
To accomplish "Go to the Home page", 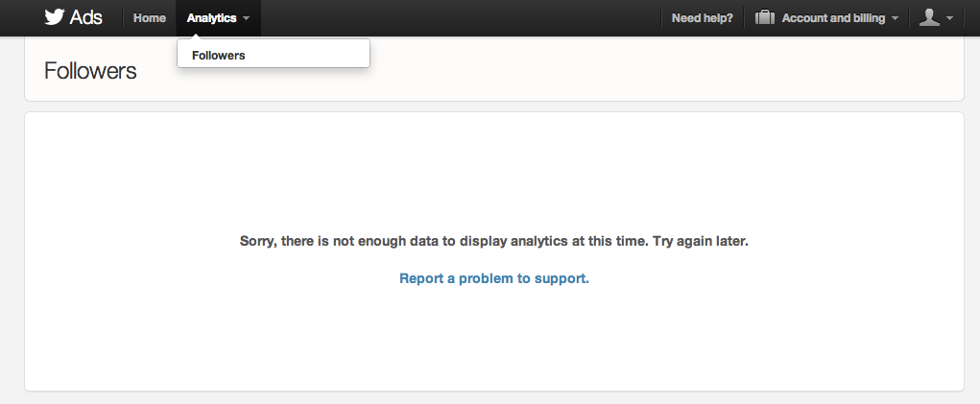I will click(x=150, y=18).
